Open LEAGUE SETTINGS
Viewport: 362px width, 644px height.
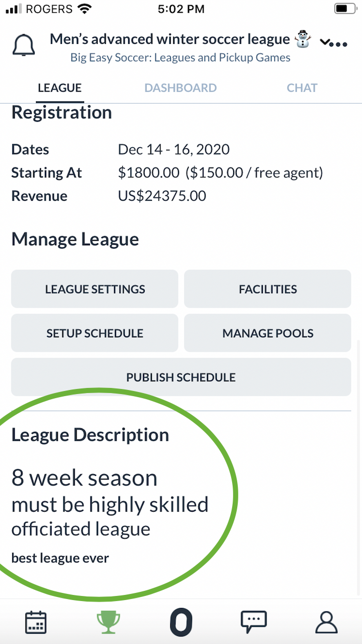click(x=95, y=289)
